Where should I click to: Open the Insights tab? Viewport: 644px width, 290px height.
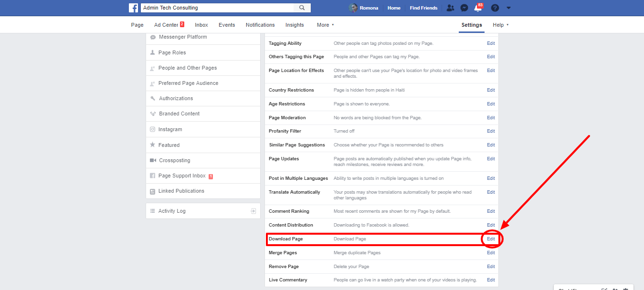(295, 25)
